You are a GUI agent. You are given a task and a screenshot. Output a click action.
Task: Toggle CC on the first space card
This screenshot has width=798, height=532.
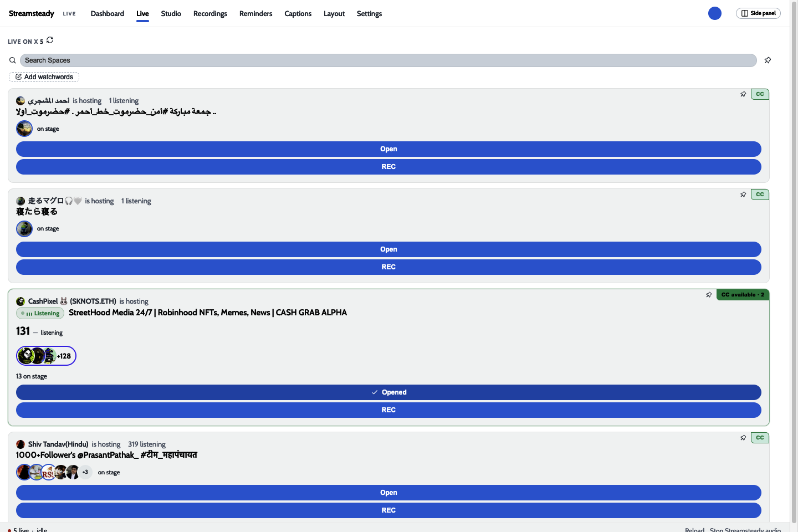(760, 94)
